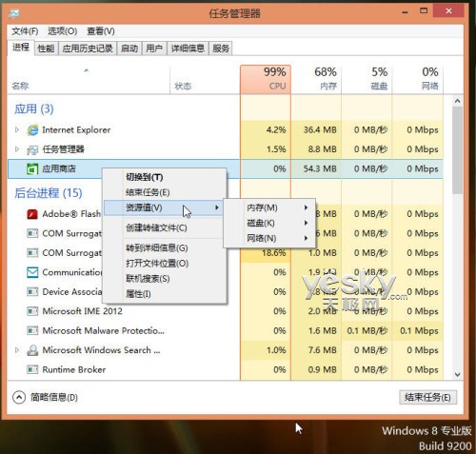
Task: Sort by the 内存 column header
Action: coord(316,79)
